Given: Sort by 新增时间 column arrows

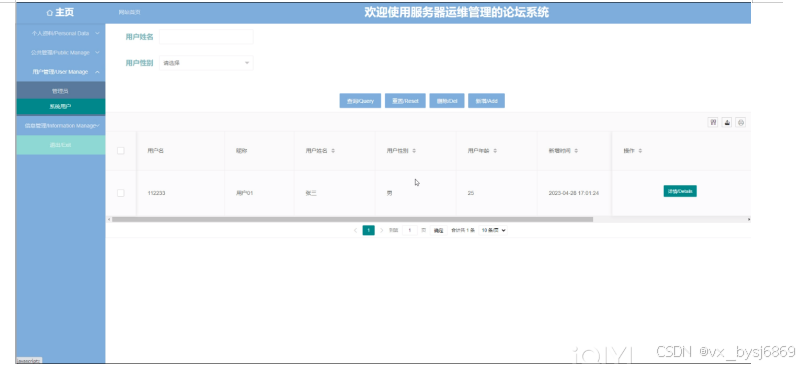Looking at the screenshot, I should [576, 151].
